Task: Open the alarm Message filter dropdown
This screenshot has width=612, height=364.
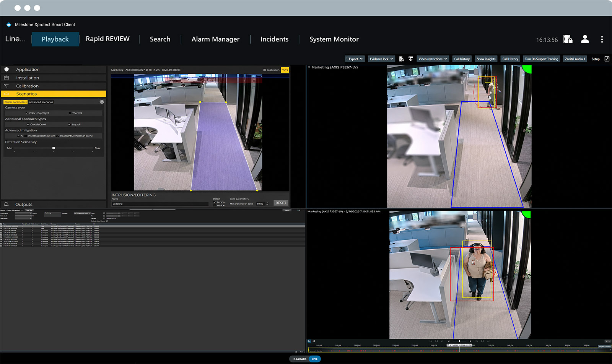Action: click(82, 213)
